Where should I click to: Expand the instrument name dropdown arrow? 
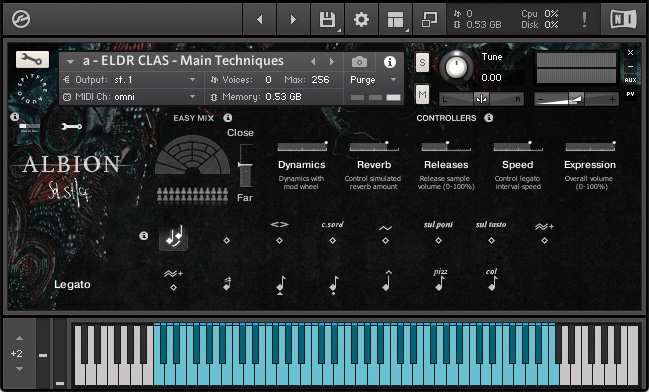70,62
